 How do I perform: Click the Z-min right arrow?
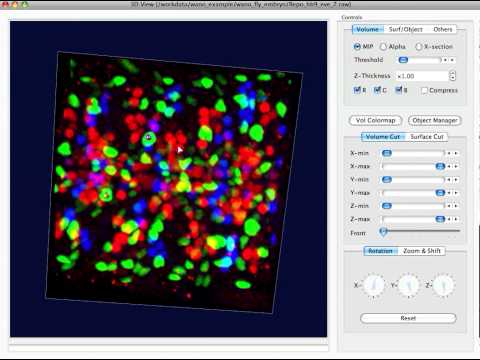456,206
